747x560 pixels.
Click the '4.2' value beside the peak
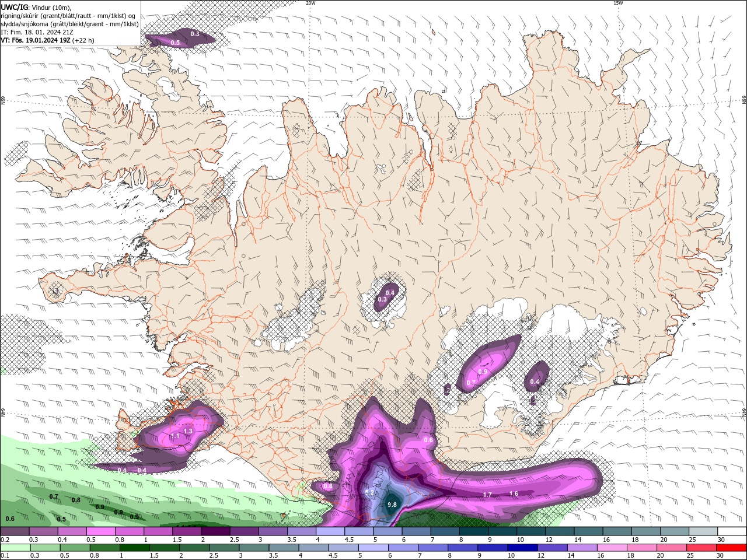tap(369, 492)
